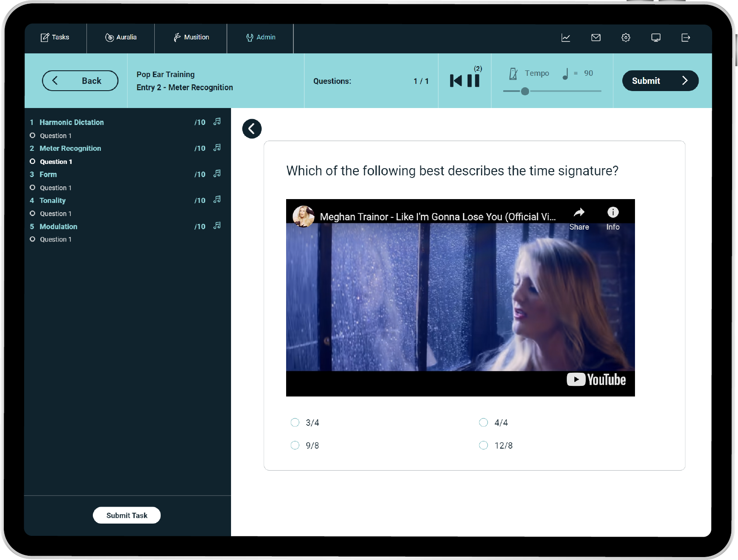Open the messages envelope icon

tap(596, 38)
